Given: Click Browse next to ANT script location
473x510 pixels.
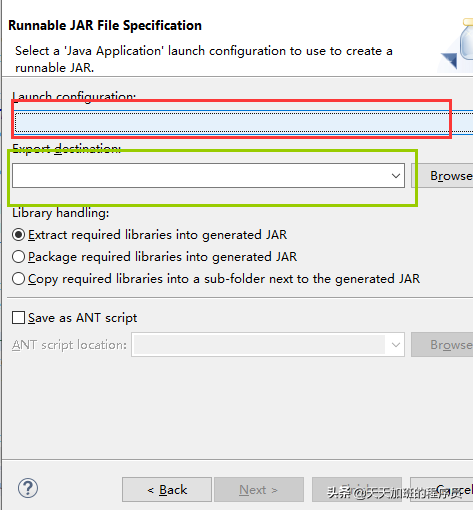Looking at the screenshot, I should pyautogui.click(x=442, y=345).
